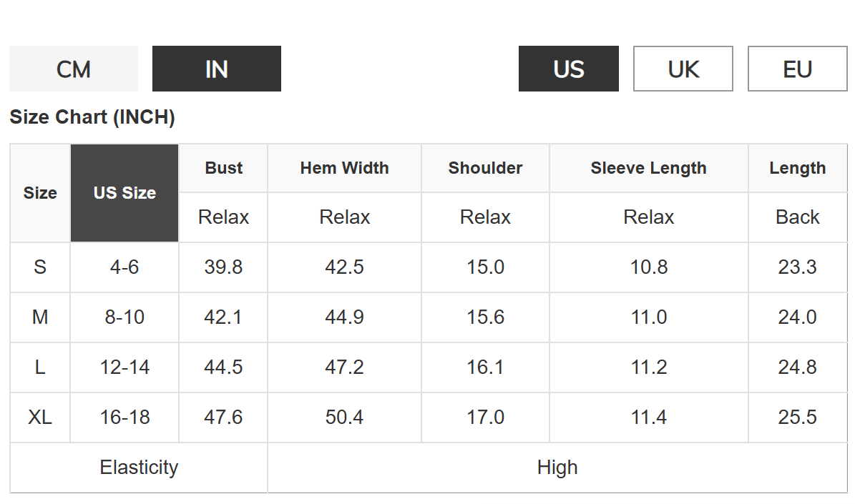
Task: Click the Elasticity row label
Action: coord(139,468)
